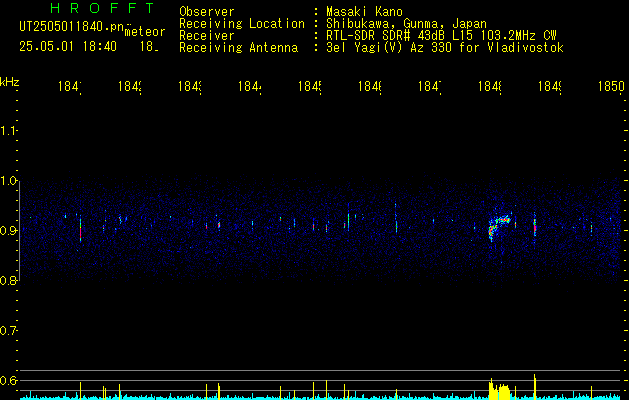The image size is (629, 400).
Task: Click the RTL-SDR SDR# 43dB receiver details
Action: coord(441,36)
